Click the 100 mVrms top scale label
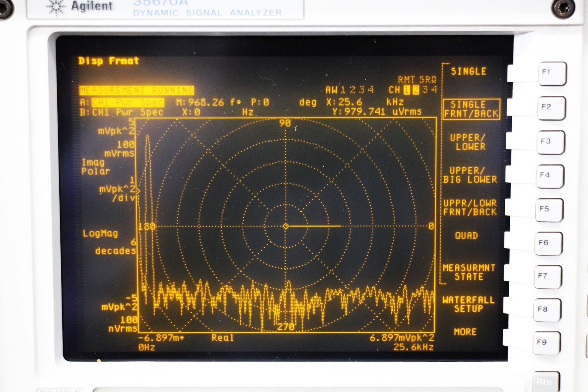 119,149
